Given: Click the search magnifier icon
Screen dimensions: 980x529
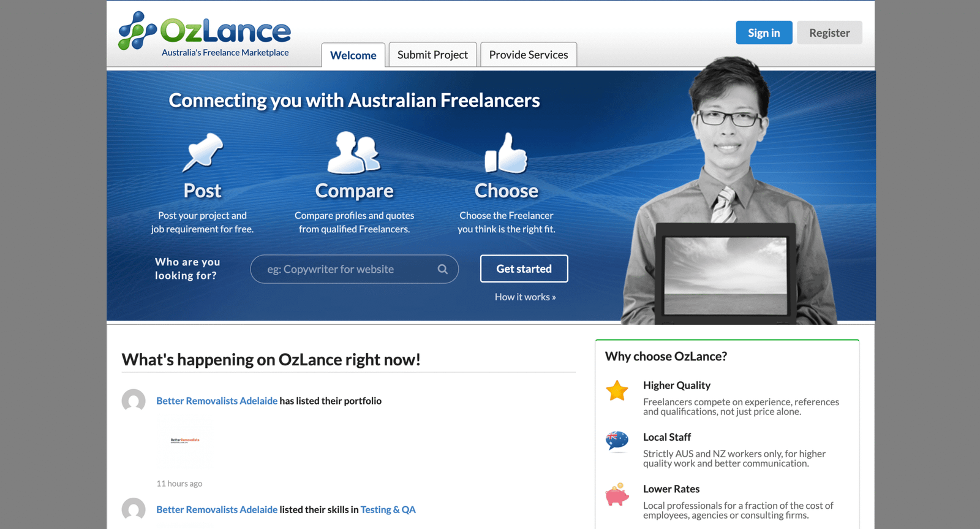Looking at the screenshot, I should coord(442,269).
